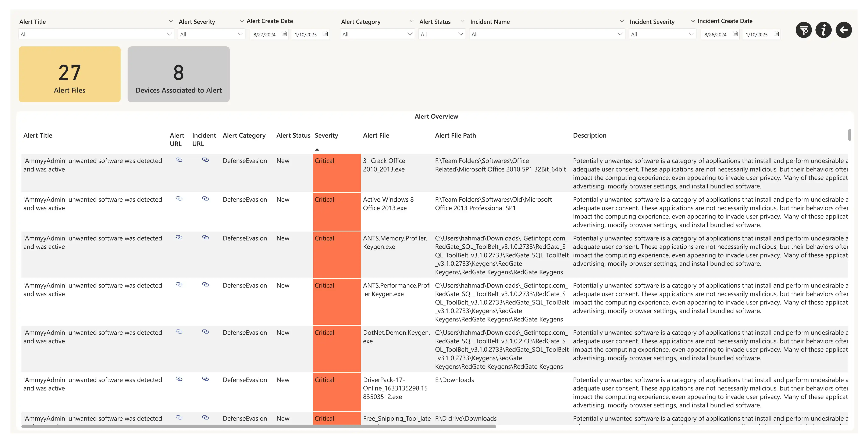Select the Devices Associated to Alert card
Image resolution: width=868 pixels, height=443 pixels.
click(x=178, y=74)
